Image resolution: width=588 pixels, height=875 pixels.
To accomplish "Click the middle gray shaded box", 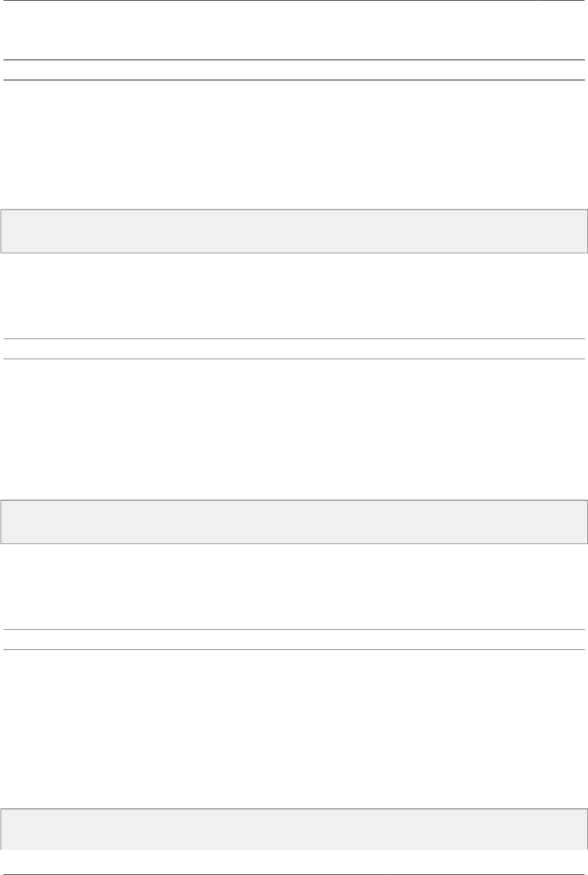I will (x=294, y=522).
